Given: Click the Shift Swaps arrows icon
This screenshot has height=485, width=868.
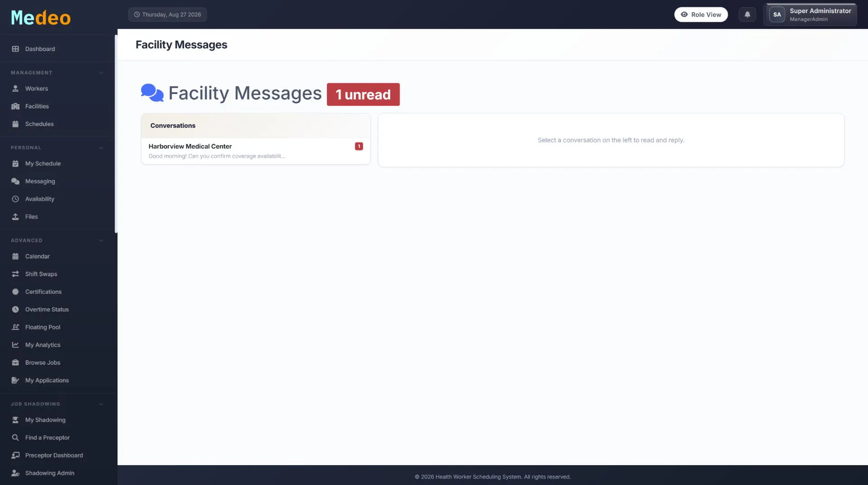Looking at the screenshot, I should [x=15, y=274].
